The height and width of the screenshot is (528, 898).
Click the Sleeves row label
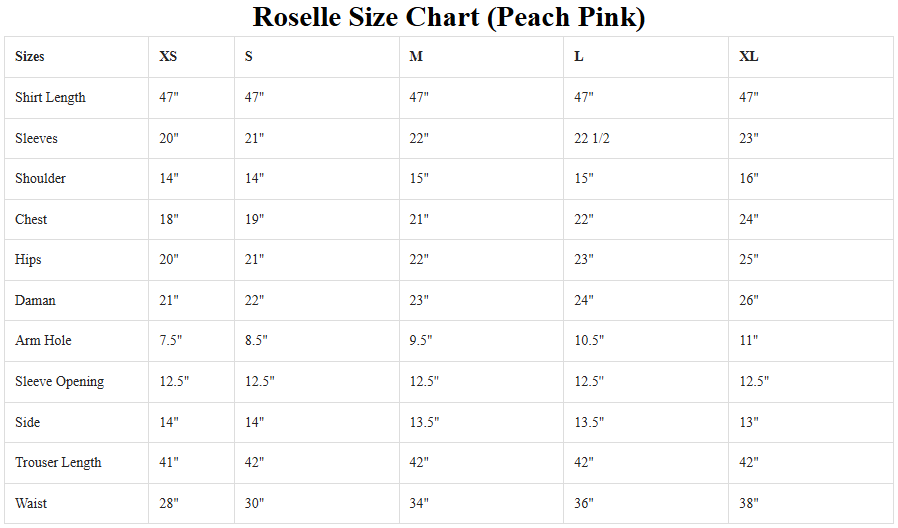[x=36, y=138]
